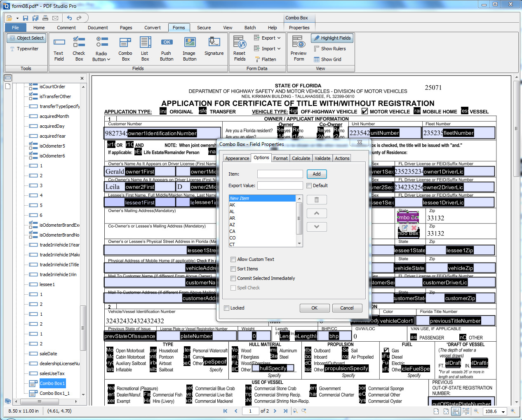
Task: Click the Save icon in quick access toolbar
Action: coord(26,18)
